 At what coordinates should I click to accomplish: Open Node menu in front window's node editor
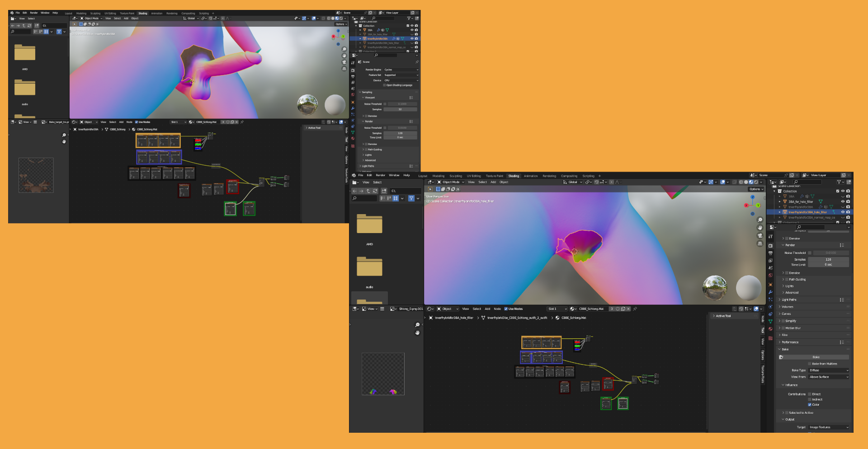click(x=497, y=309)
